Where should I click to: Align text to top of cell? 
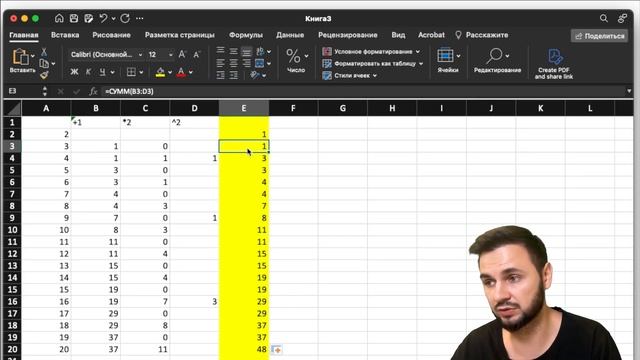click(220, 51)
